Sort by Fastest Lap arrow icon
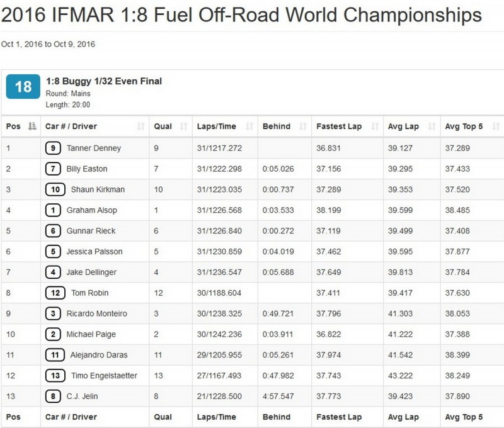 374,126
